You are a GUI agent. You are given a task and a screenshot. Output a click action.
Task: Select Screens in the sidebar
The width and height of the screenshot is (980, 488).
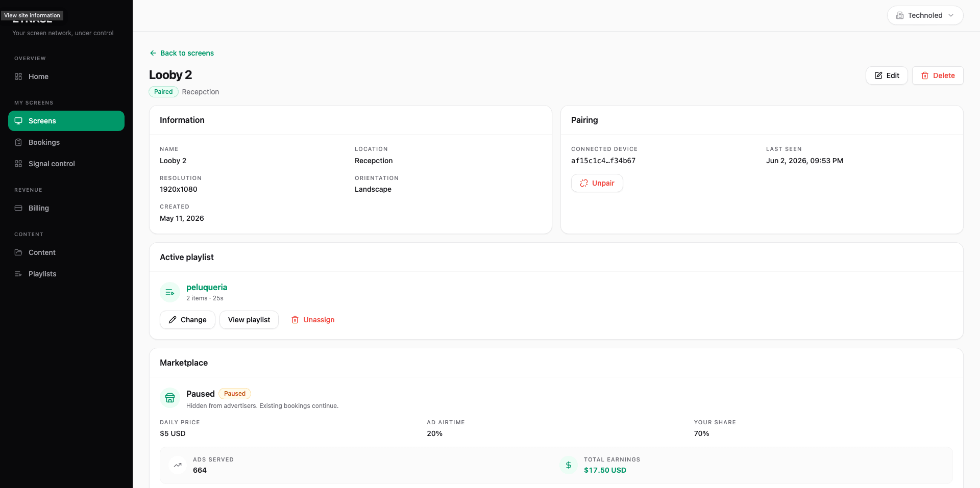pos(66,121)
